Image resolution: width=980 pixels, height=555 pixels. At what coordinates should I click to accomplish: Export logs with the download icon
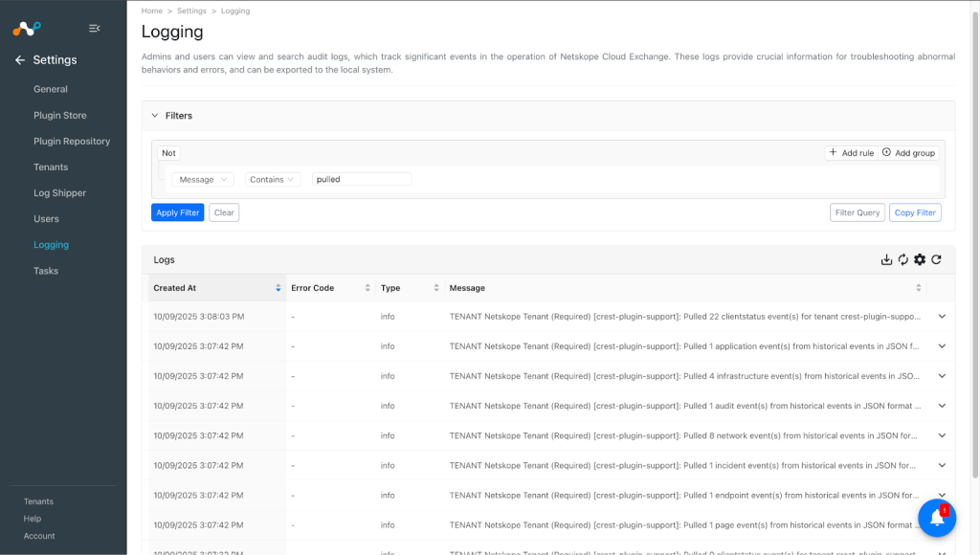tap(886, 259)
